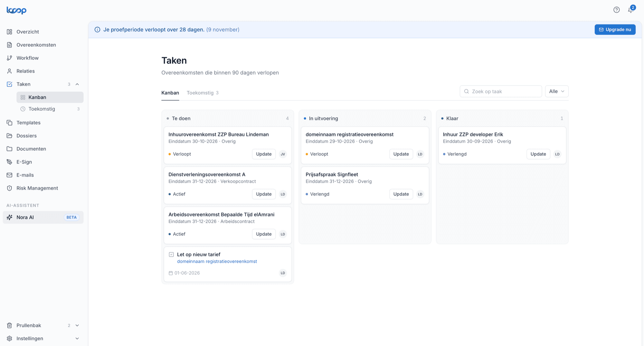Open the Alle filter dropdown
This screenshot has height=346, width=644.
(557, 91)
